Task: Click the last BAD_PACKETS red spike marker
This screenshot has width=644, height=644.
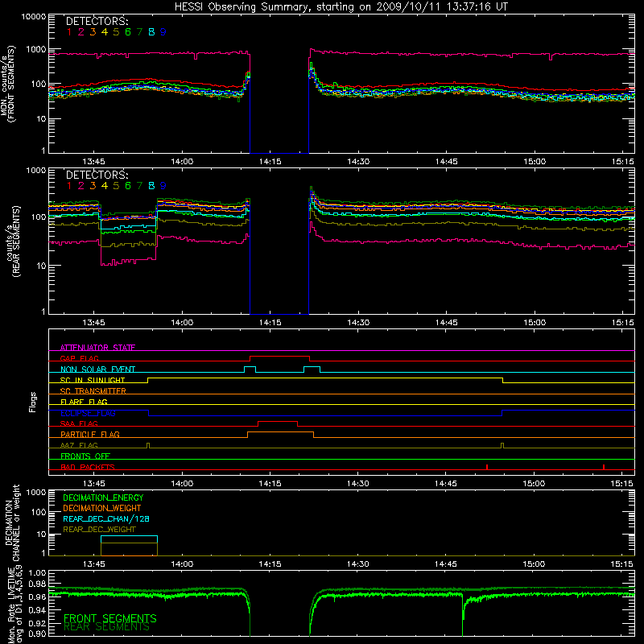Action: pyautogui.click(x=603, y=467)
